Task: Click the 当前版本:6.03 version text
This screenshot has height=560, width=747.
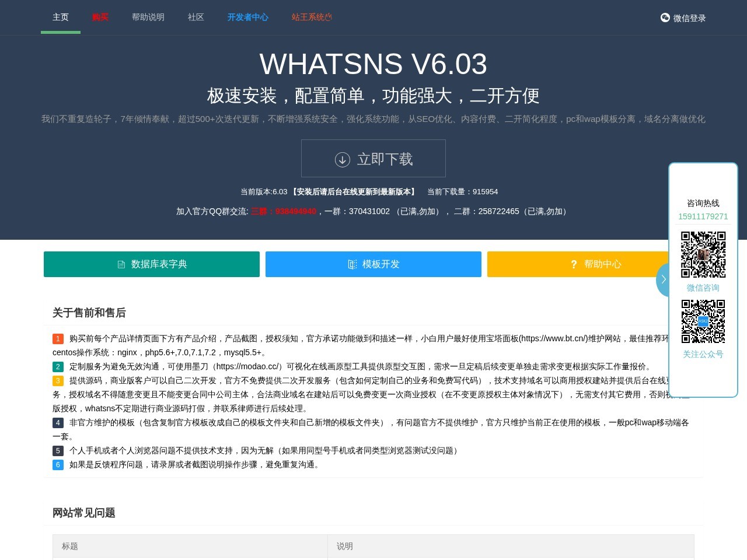Action: [x=264, y=191]
